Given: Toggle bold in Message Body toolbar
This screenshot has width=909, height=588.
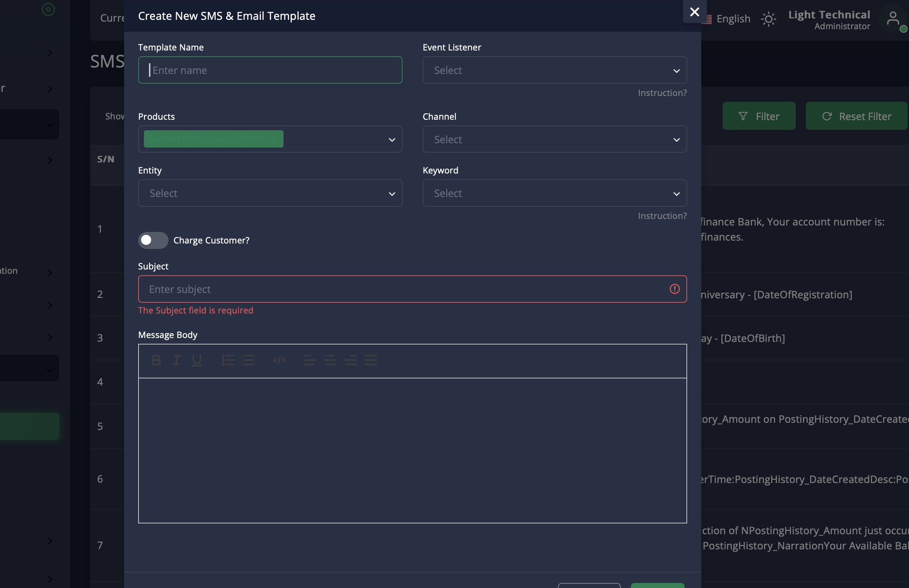Looking at the screenshot, I should tap(156, 360).
